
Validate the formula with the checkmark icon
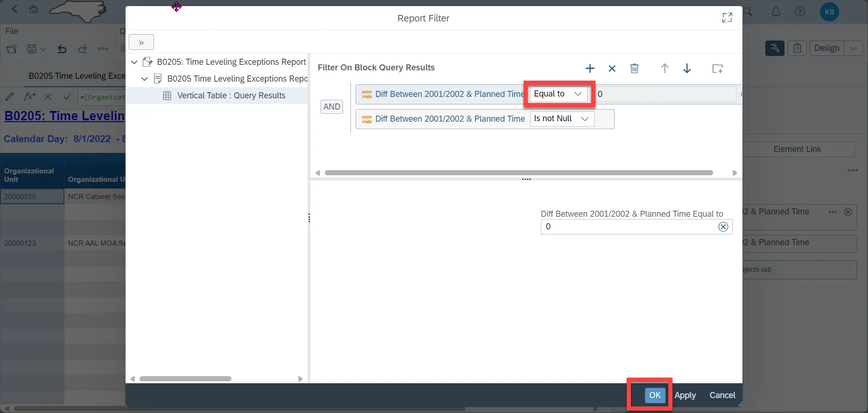[x=67, y=96]
